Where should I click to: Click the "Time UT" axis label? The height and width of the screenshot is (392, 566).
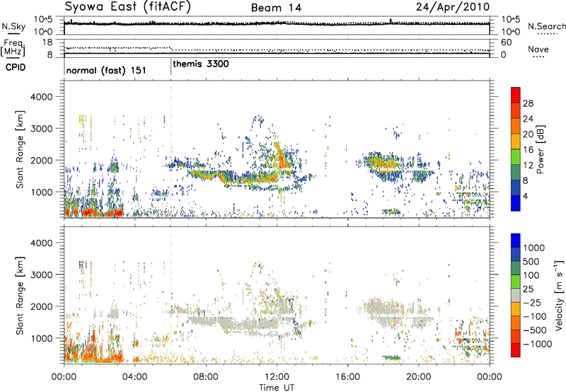[x=277, y=388]
